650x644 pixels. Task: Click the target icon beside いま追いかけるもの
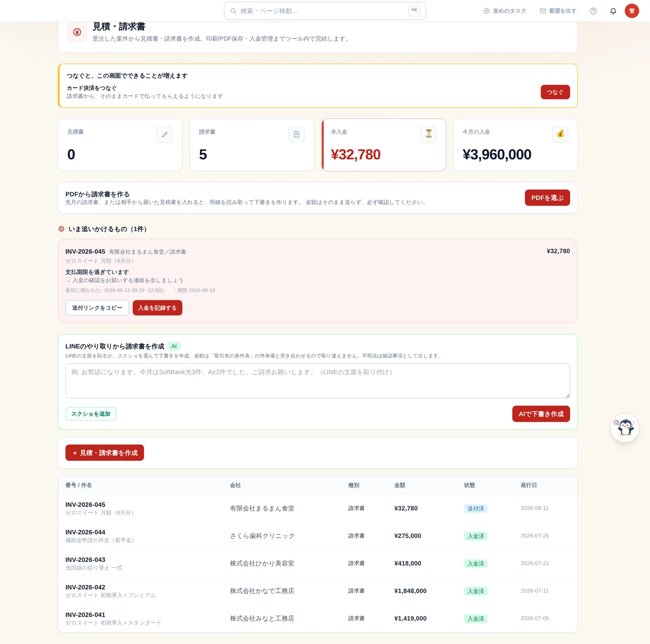click(61, 229)
